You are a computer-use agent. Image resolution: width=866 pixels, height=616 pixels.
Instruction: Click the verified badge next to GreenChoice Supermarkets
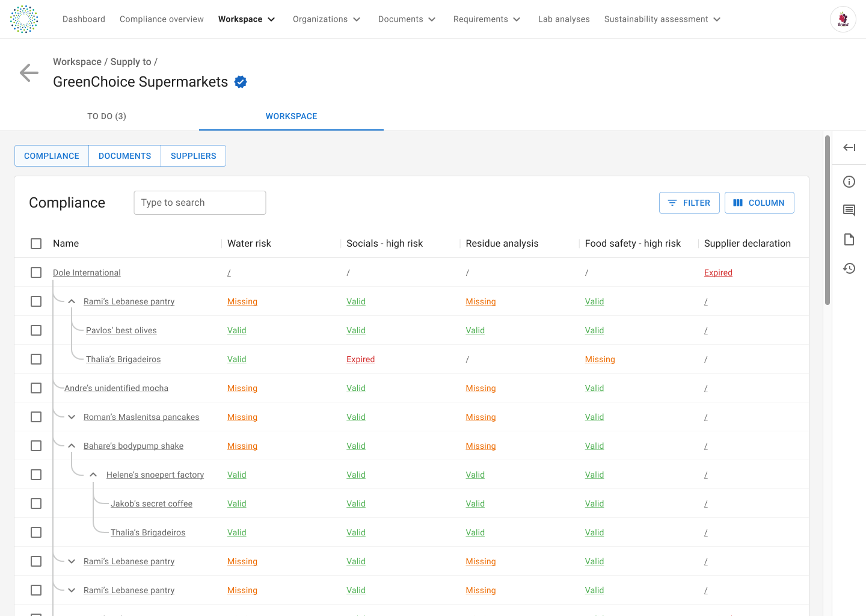click(x=241, y=82)
